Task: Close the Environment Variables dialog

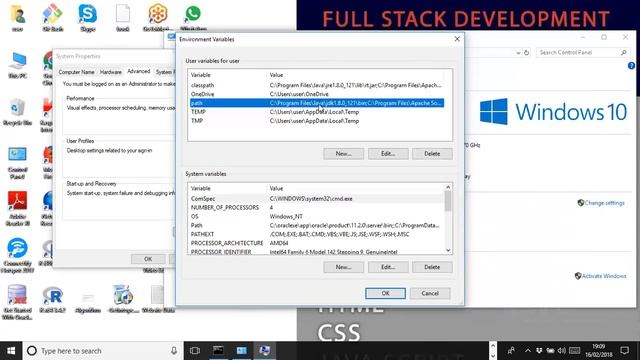Action: click(x=457, y=39)
